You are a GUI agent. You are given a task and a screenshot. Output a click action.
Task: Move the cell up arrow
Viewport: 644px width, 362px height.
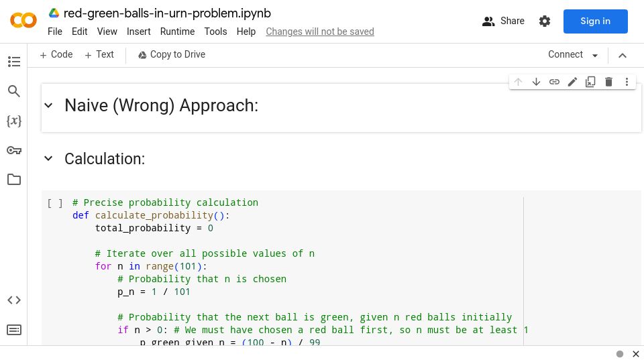519,82
